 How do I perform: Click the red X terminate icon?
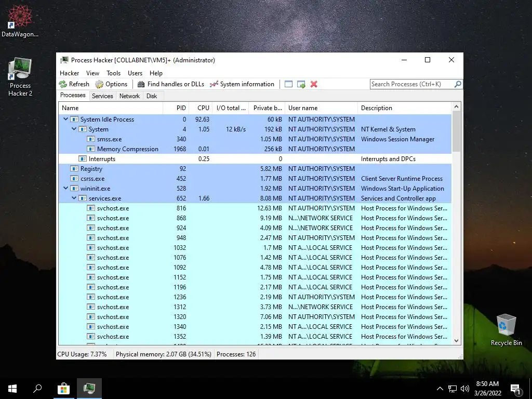314,84
